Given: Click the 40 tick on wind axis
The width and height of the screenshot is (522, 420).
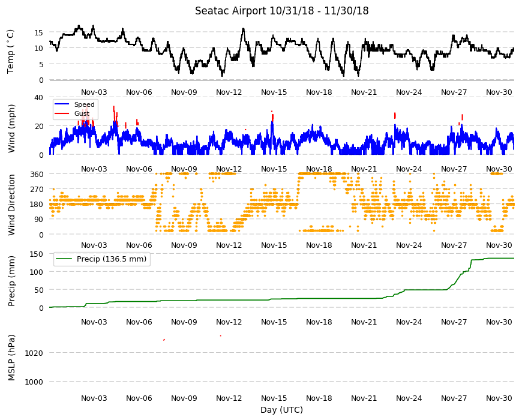Looking at the screenshot, I should coord(38,98).
